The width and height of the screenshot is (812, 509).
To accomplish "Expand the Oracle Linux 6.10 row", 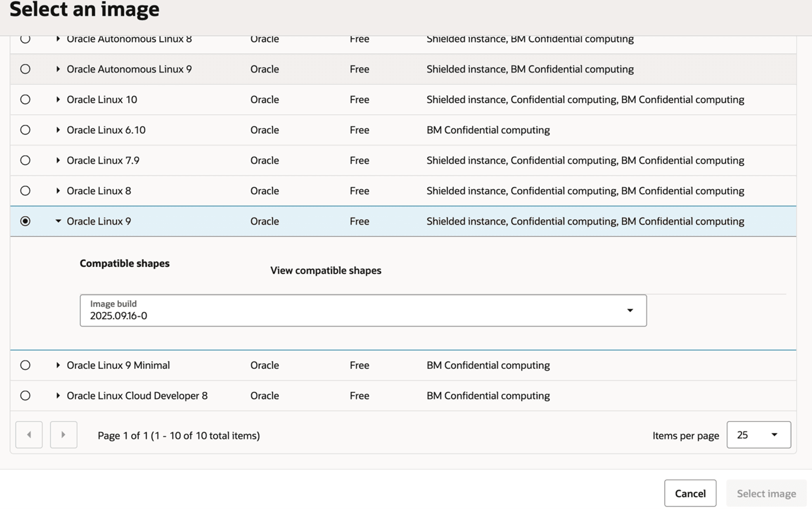I will coord(58,130).
